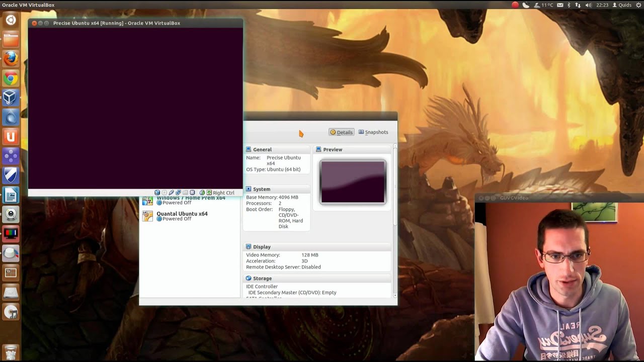Click the Precise Ubuntu x64 VM screen area
The width and height of the screenshot is (644, 362).
coord(135,108)
